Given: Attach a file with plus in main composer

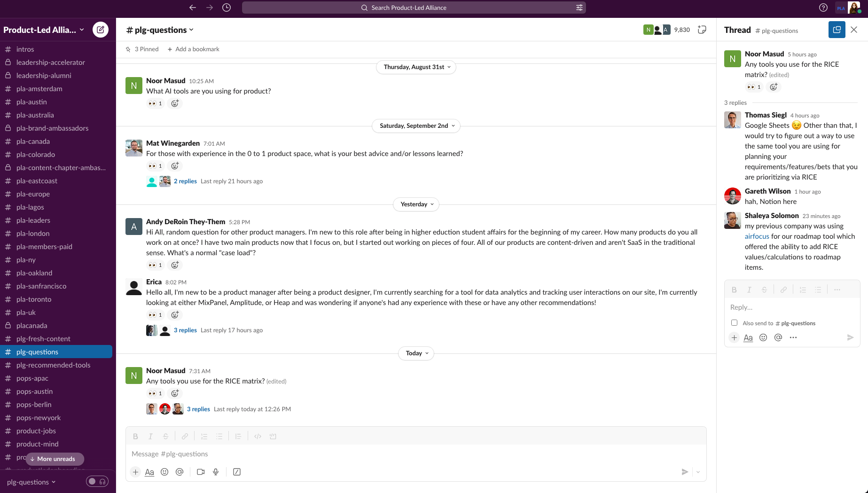Looking at the screenshot, I should pyautogui.click(x=135, y=472).
